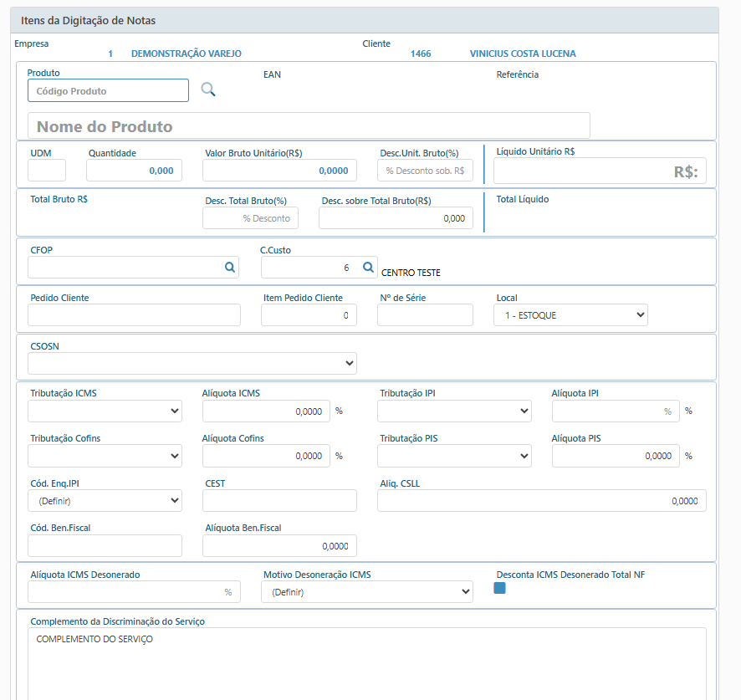Screen dimensions: 741x700
Task: Click the CFOP search magnifier icon
Action: click(x=229, y=268)
